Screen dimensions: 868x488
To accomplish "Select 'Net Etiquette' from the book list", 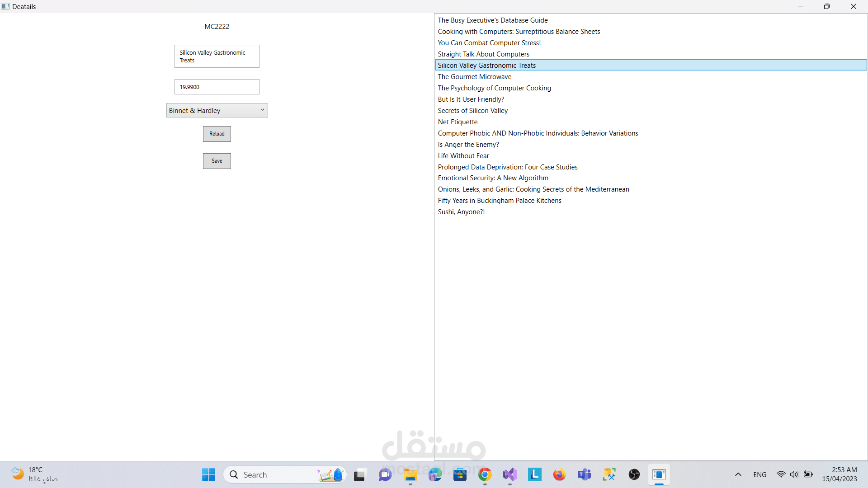I will (458, 122).
